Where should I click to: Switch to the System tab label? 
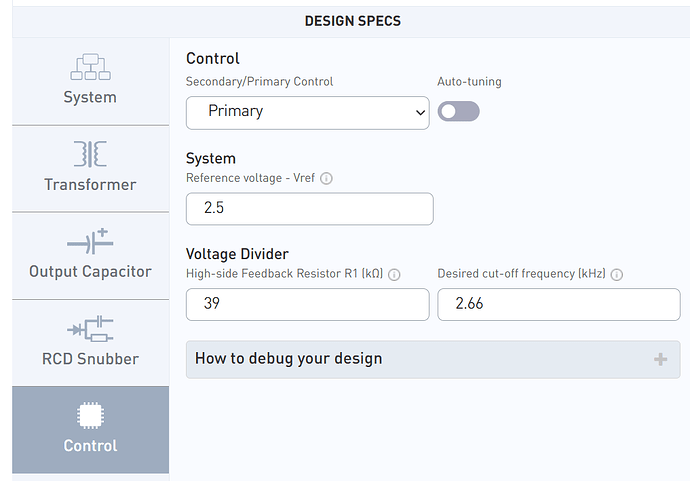tap(90, 97)
